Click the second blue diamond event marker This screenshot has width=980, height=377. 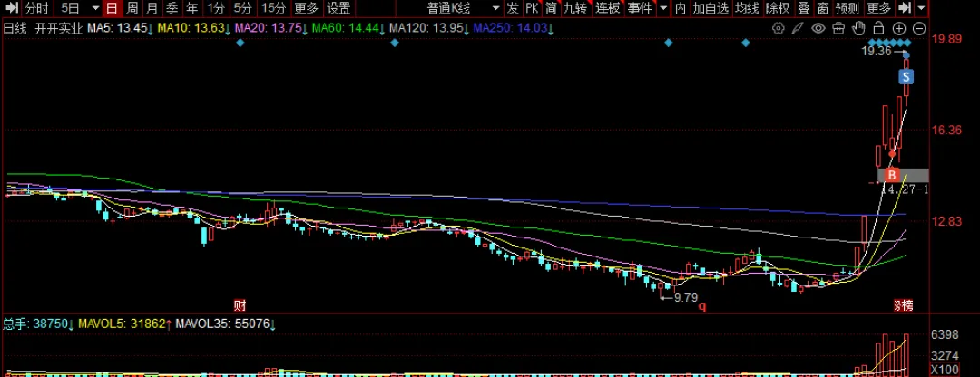pyautogui.click(x=395, y=43)
